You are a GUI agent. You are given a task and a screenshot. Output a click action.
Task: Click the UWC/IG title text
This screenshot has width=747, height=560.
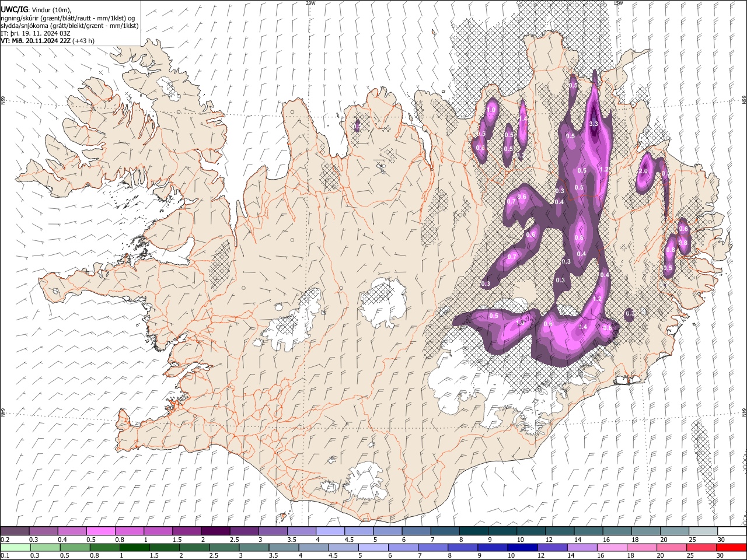(x=14, y=9)
